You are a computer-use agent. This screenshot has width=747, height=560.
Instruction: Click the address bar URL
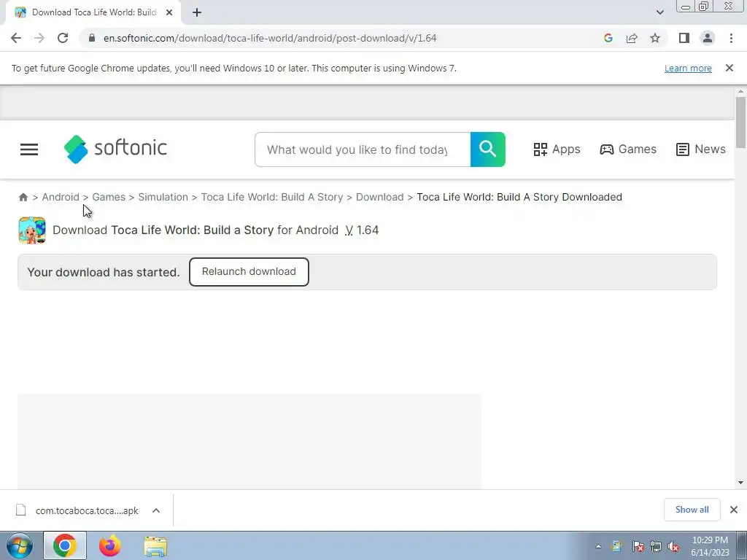pyautogui.click(x=270, y=38)
